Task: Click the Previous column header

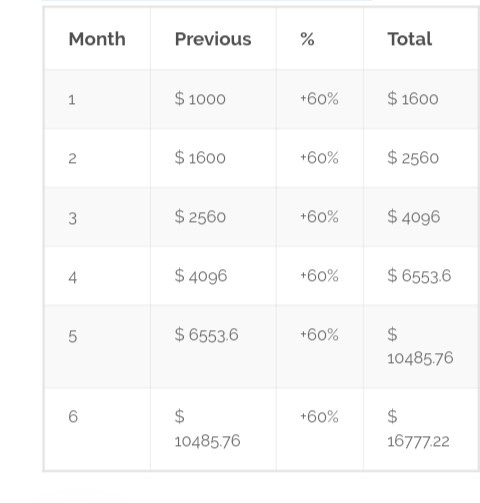Action: [x=213, y=39]
